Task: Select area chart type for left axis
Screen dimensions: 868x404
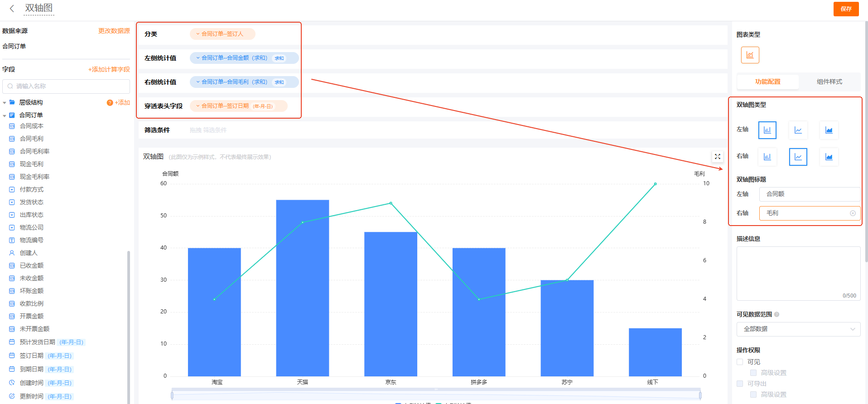Action: pos(829,130)
